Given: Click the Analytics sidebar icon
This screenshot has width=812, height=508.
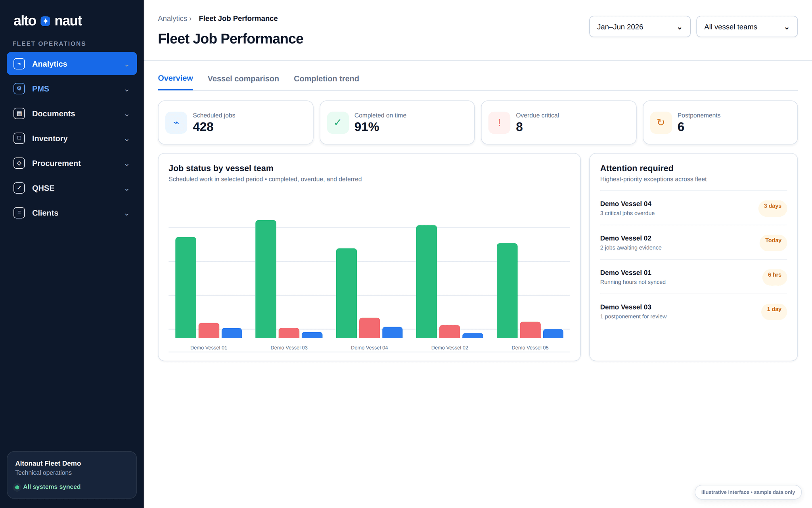Looking at the screenshot, I should click(19, 63).
